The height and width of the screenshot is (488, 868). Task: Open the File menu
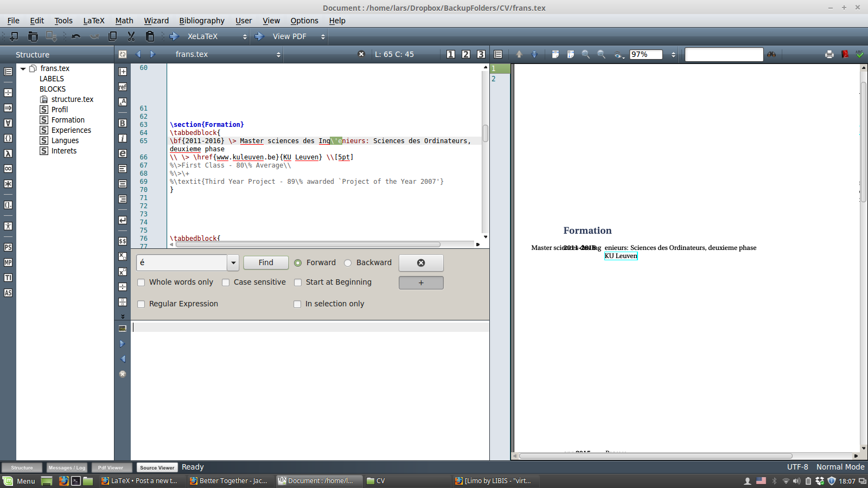point(13,21)
